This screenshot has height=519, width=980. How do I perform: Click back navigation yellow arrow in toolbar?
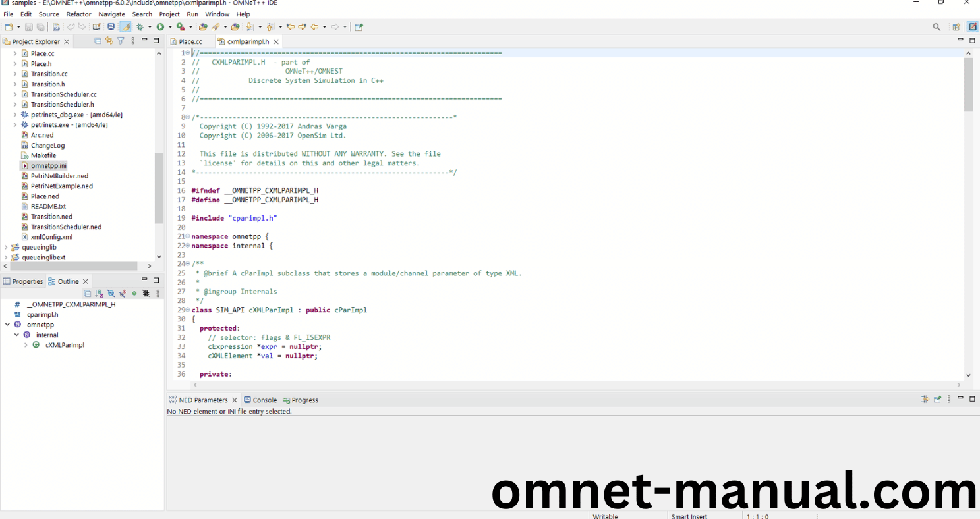tap(314, 27)
